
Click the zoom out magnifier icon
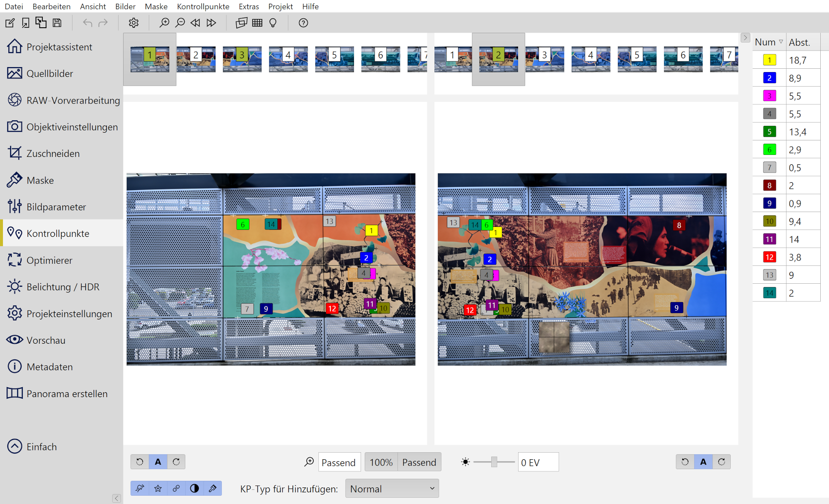pos(180,23)
